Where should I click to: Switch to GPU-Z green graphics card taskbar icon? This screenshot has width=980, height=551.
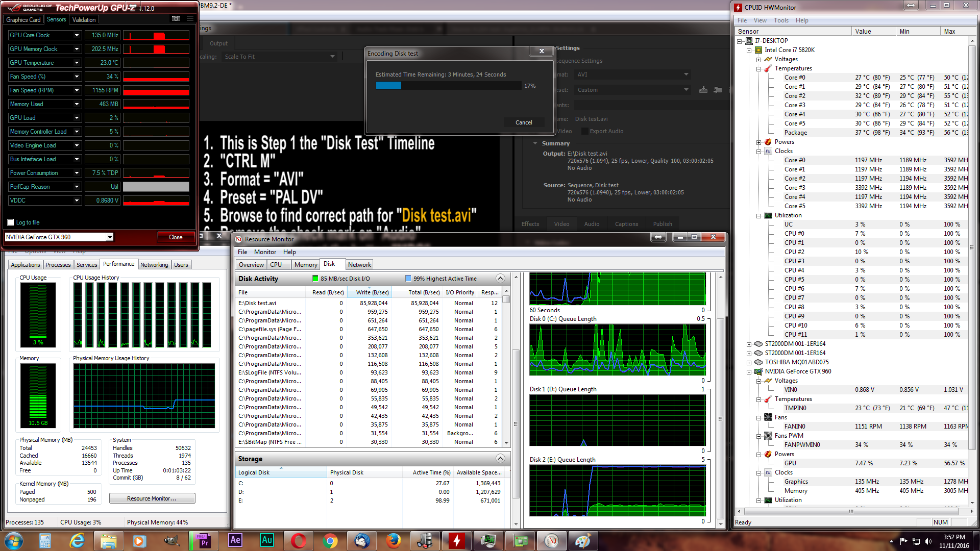[520, 541]
